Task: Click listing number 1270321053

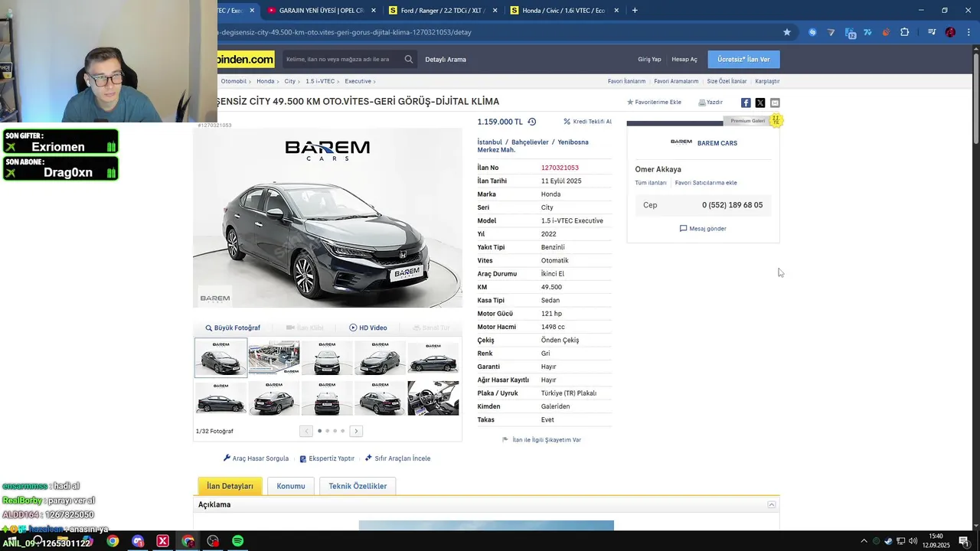Action: pos(560,168)
